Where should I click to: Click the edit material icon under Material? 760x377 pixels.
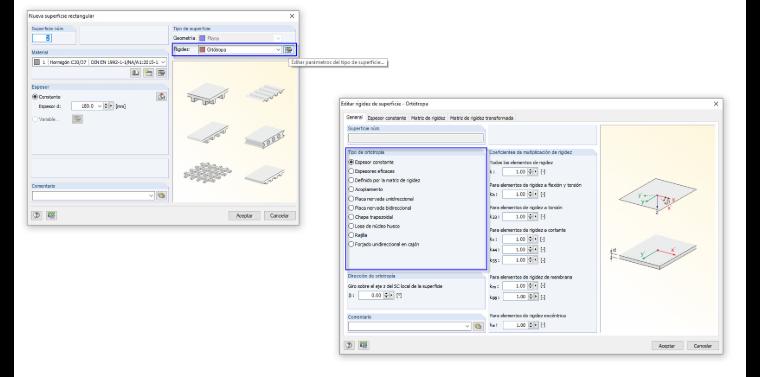[161, 73]
